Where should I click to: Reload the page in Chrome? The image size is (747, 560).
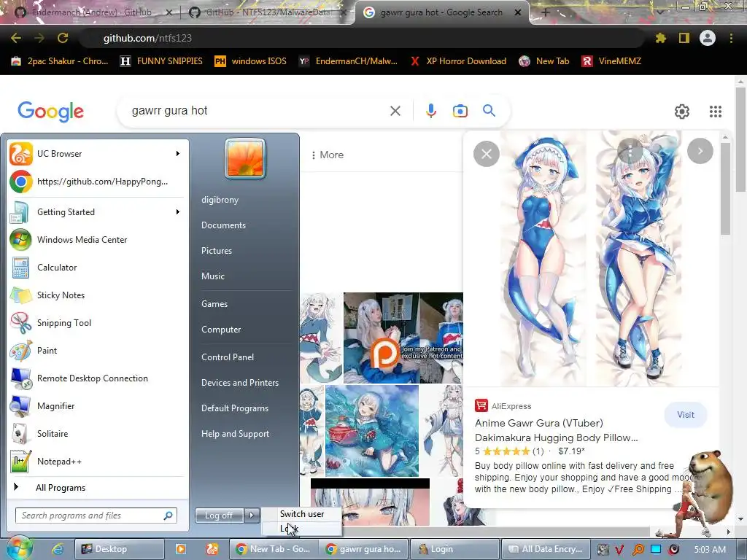pyautogui.click(x=63, y=38)
